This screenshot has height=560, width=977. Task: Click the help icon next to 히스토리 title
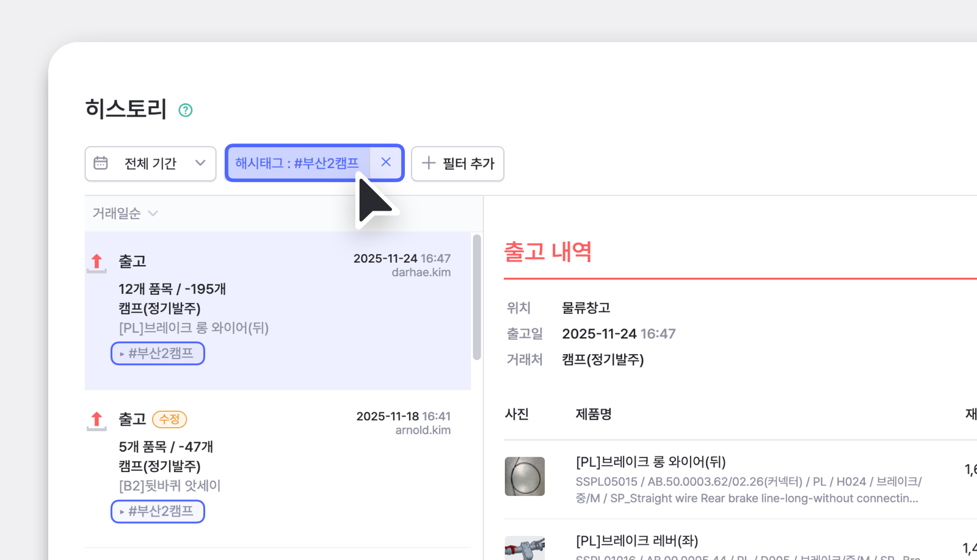(185, 109)
